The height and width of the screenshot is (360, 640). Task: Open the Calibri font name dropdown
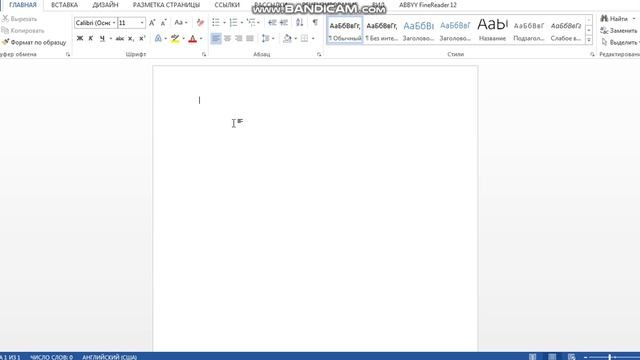[114, 23]
